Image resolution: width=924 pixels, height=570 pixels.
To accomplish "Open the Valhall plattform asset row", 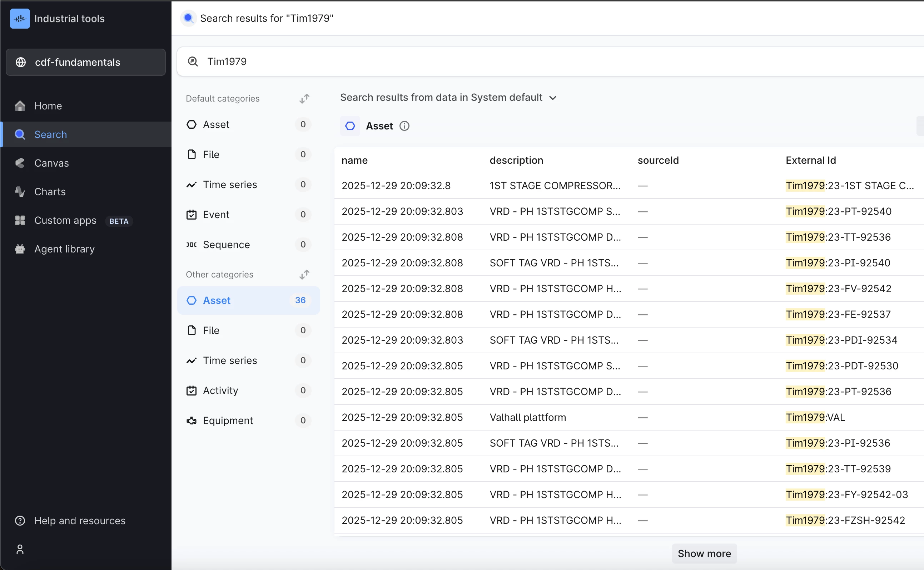I will click(x=527, y=417).
